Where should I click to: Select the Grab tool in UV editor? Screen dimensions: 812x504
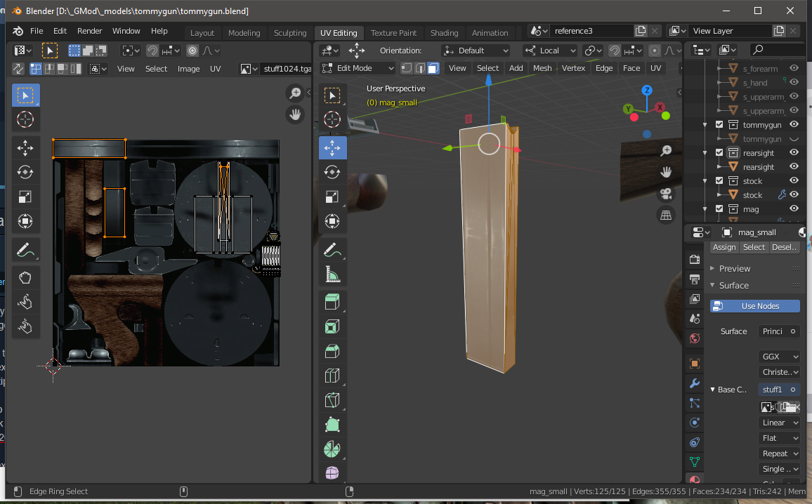[x=25, y=278]
